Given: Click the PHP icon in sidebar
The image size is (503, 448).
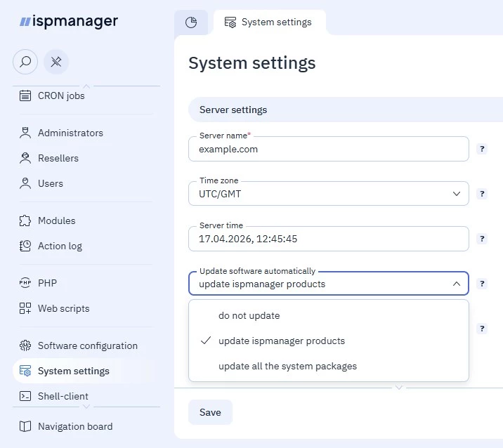Looking at the screenshot, I should (x=25, y=283).
